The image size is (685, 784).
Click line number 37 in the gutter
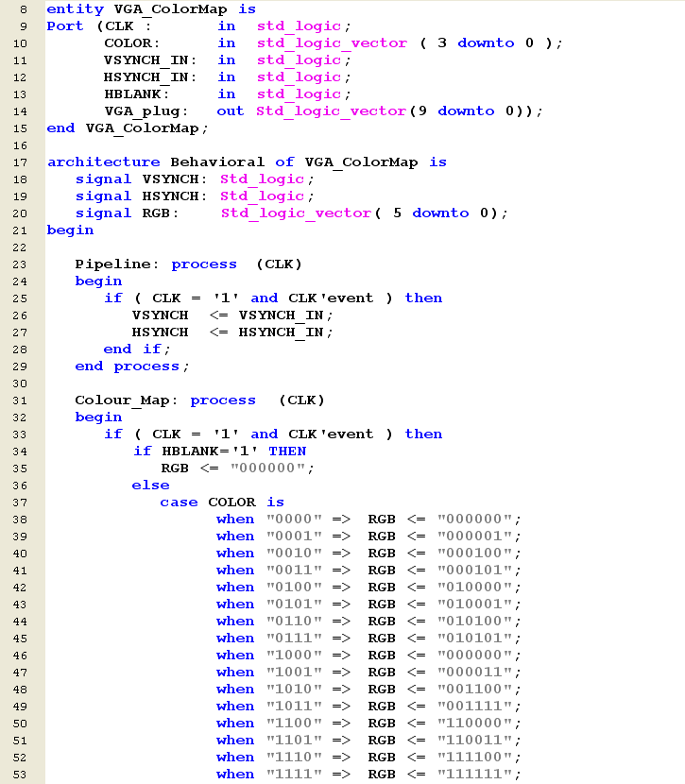click(x=20, y=503)
